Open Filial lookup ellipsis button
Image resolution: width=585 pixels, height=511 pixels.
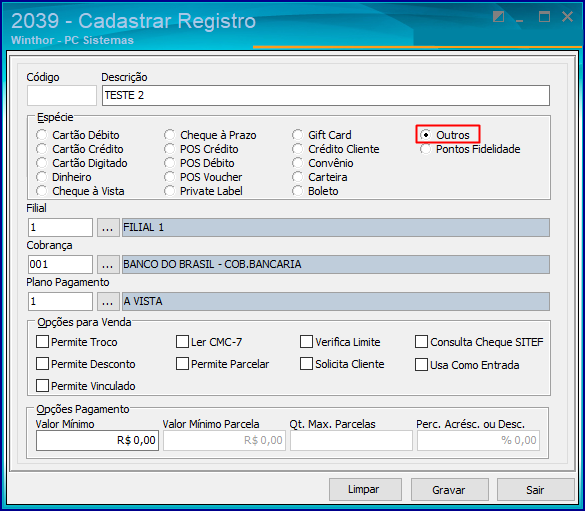[x=108, y=228]
